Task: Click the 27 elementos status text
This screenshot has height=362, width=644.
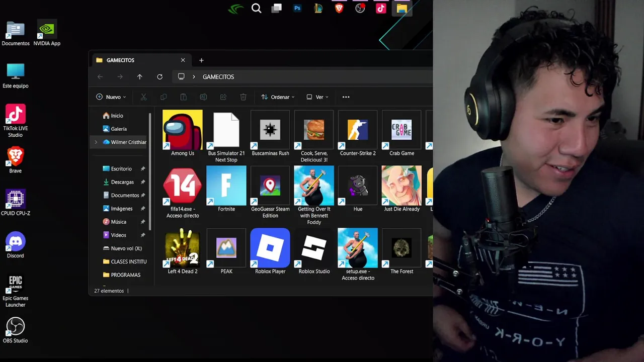Action: 109,291
